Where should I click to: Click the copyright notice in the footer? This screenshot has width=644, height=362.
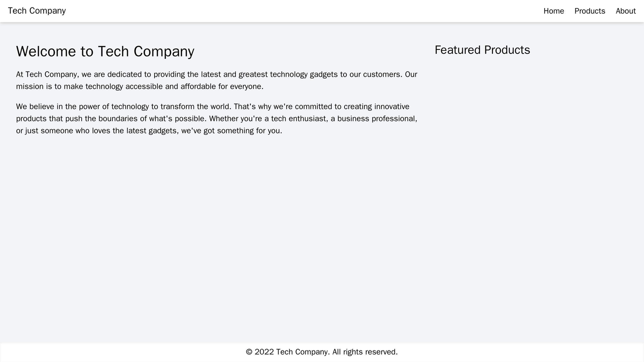click(x=322, y=351)
